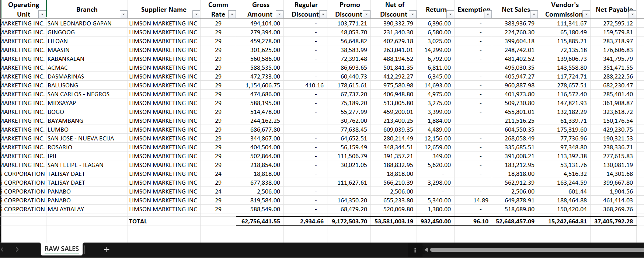
Task: Select the SAN LEONARDO GAPAN branch cell
Action: [87, 23]
